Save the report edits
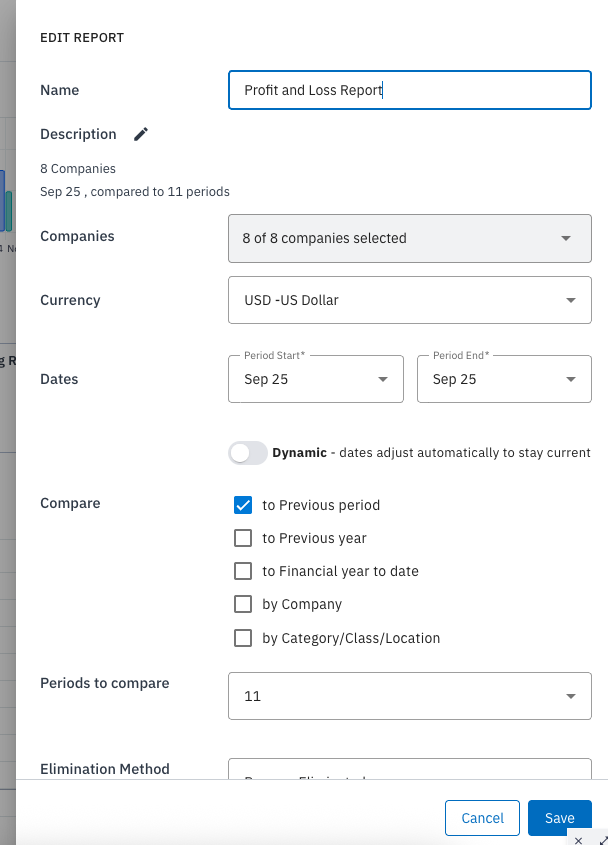608x845 pixels. point(559,818)
